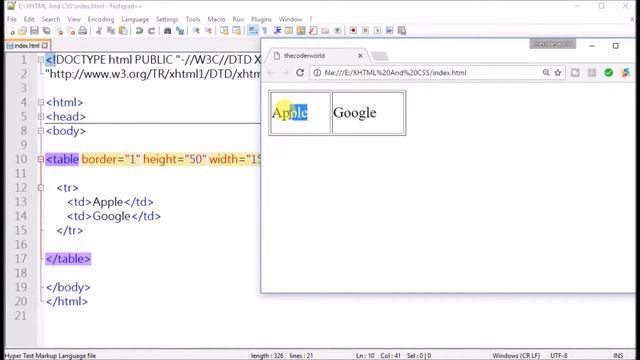
Task: Toggle the Monitoring eye icon
Action: [338, 31]
